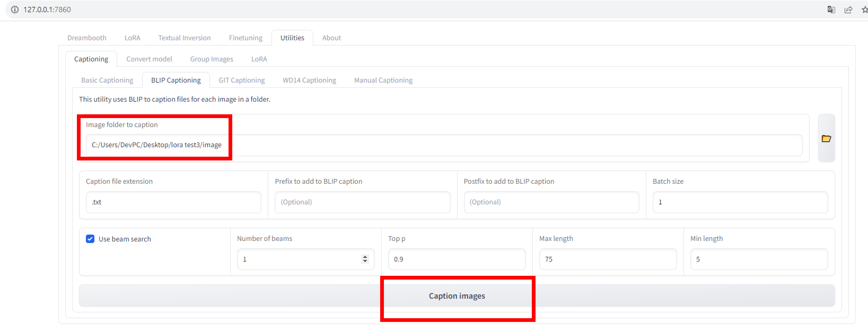Toggle the Use beam search checkbox
The height and width of the screenshot is (332, 868).
90,239
